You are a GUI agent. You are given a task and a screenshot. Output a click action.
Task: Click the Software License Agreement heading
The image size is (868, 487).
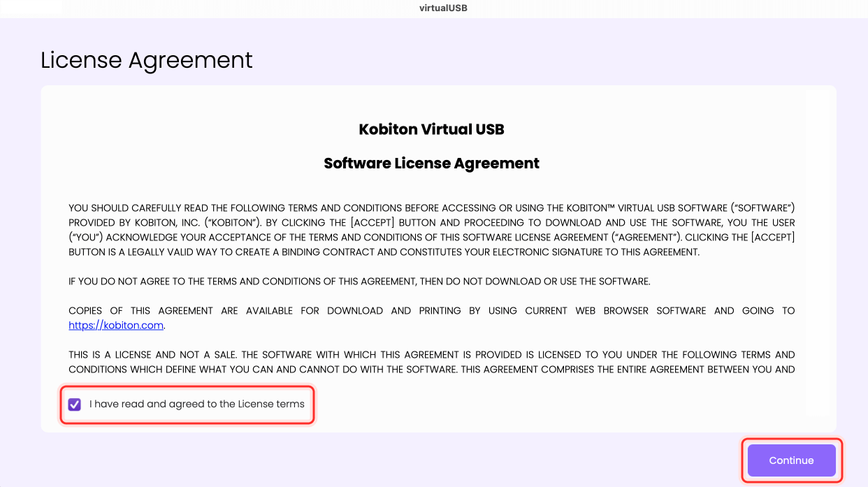coord(431,163)
